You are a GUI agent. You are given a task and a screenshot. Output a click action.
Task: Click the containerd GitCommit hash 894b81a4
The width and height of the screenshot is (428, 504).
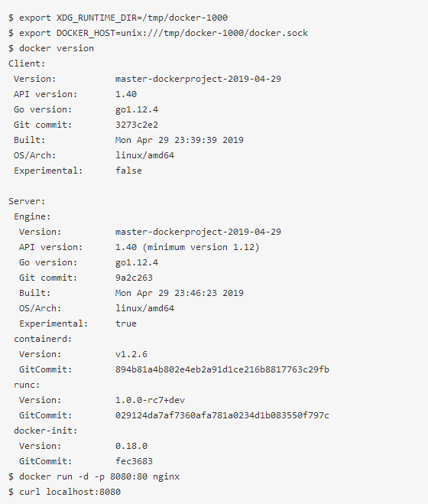(222, 369)
